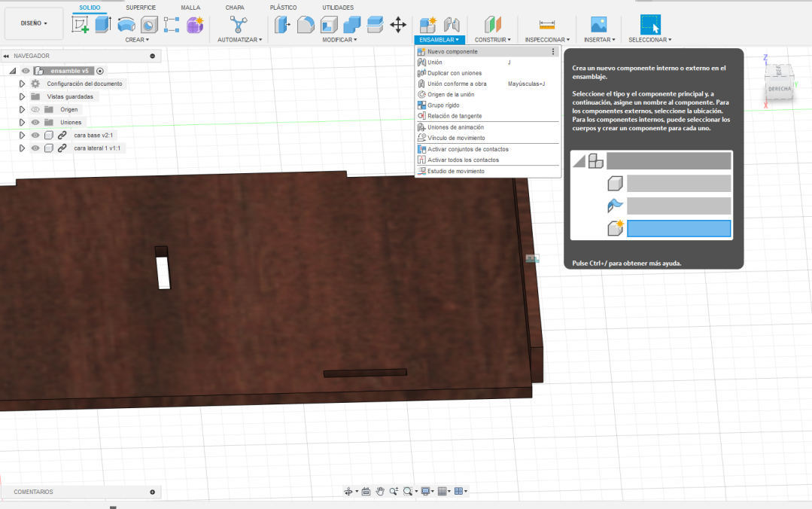Open the DISEÑO workspace dropdown
This screenshot has width=812, height=509.
tap(34, 23)
